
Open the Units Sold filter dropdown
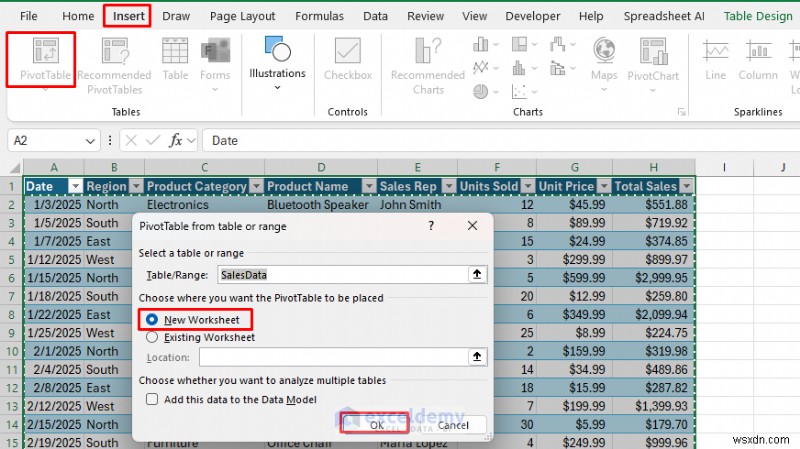(x=528, y=186)
